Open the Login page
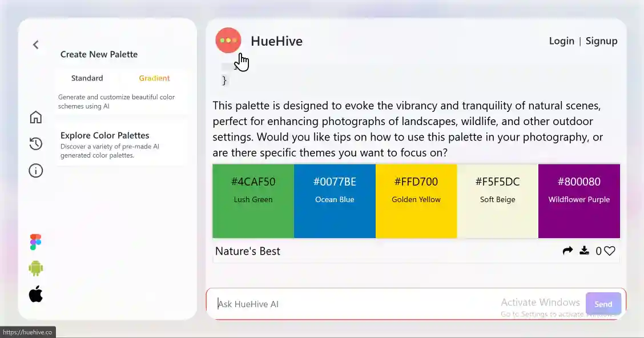The image size is (644, 338). (561, 41)
